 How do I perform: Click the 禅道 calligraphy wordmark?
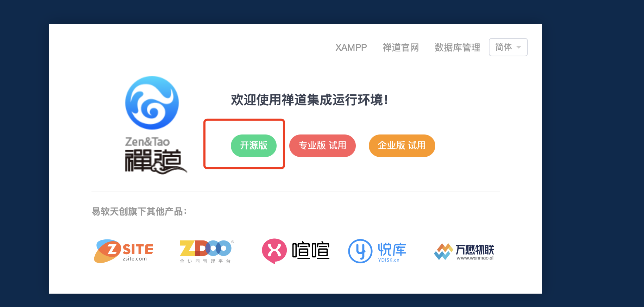(156, 161)
